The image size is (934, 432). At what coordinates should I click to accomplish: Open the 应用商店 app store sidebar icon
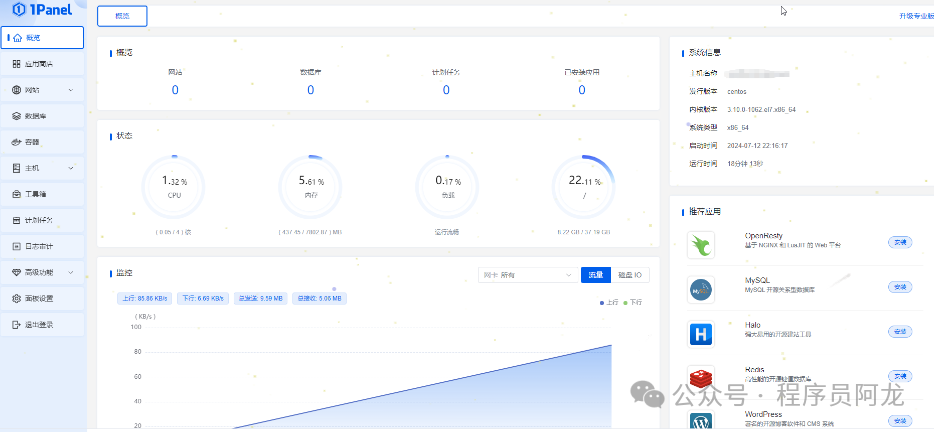coord(17,64)
